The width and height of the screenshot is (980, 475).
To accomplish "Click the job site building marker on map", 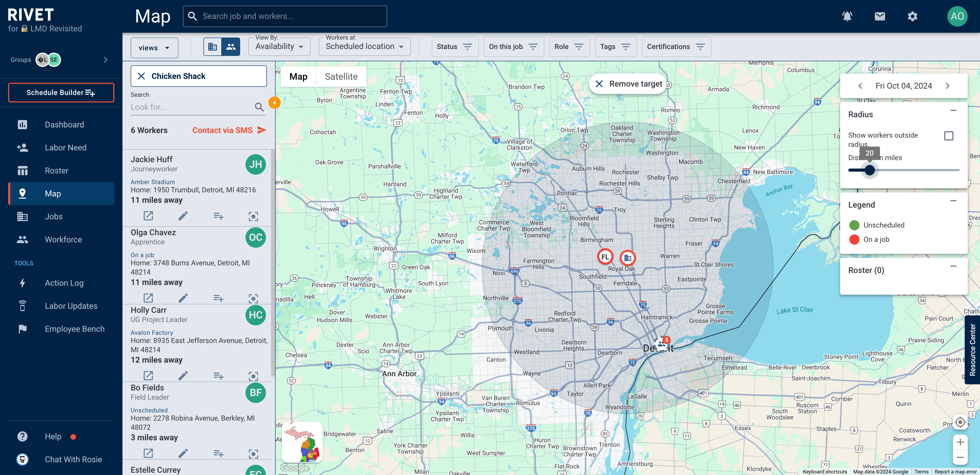I will click(x=628, y=258).
